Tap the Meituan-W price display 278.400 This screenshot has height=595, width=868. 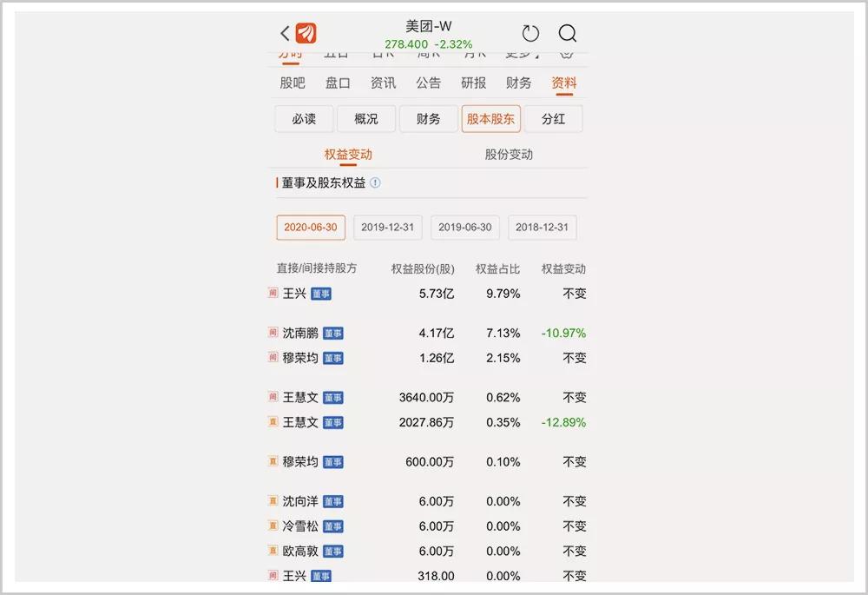(404, 43)
